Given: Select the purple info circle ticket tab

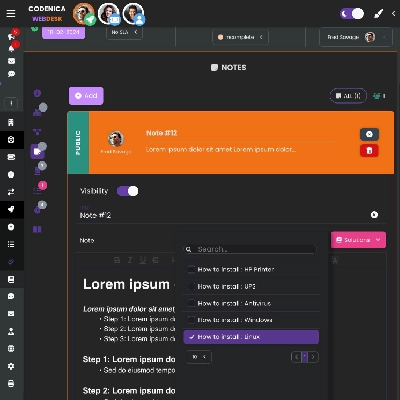Looking at the screenshot, I should point(37,93).
